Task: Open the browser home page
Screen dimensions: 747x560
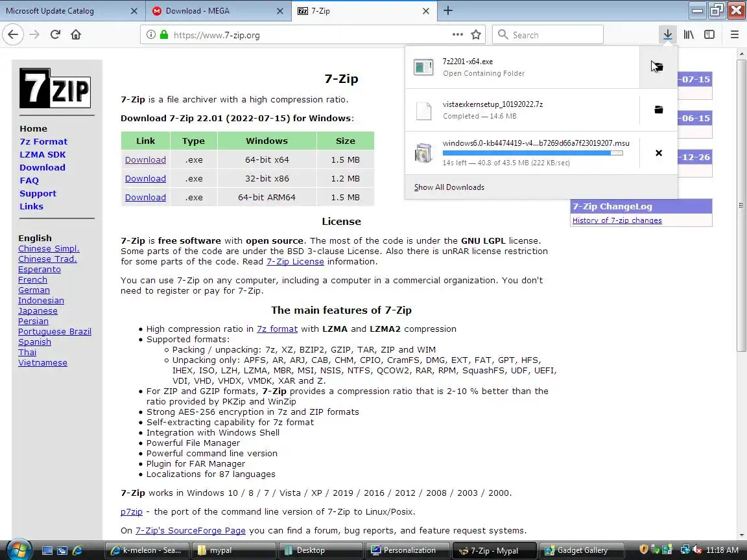Action: 76,35
